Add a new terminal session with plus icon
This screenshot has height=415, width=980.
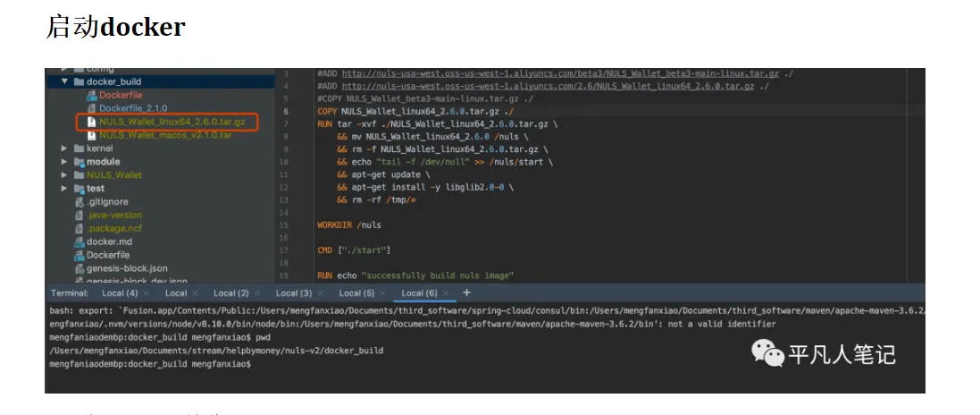click(466, 292)
